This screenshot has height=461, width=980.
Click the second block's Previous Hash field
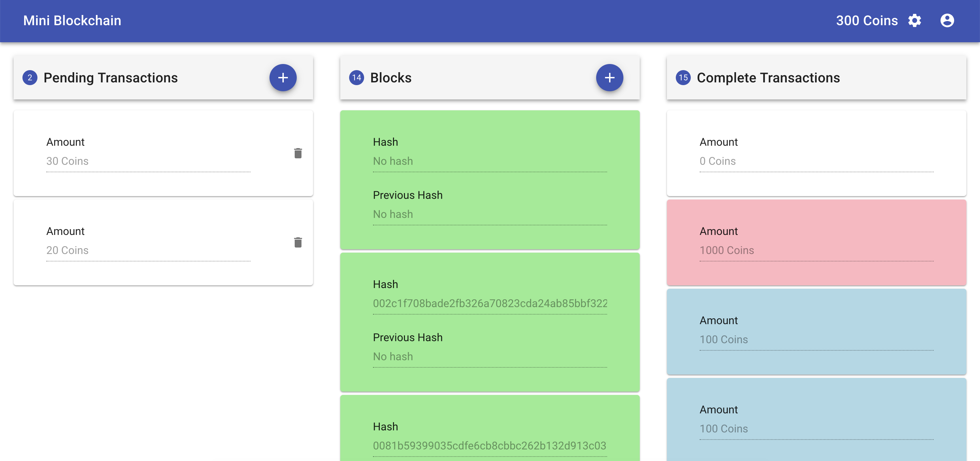point(489,356)
